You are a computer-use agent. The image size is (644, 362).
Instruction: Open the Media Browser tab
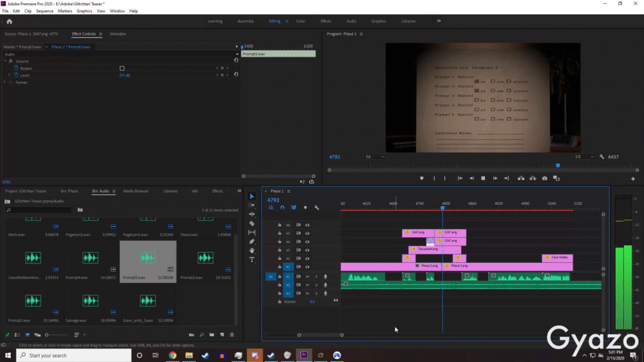point(136,191)
